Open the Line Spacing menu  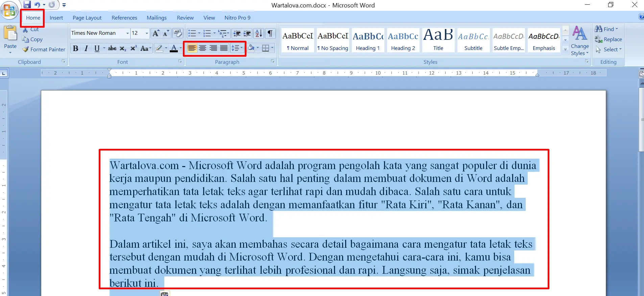click(x=237, y=48)
